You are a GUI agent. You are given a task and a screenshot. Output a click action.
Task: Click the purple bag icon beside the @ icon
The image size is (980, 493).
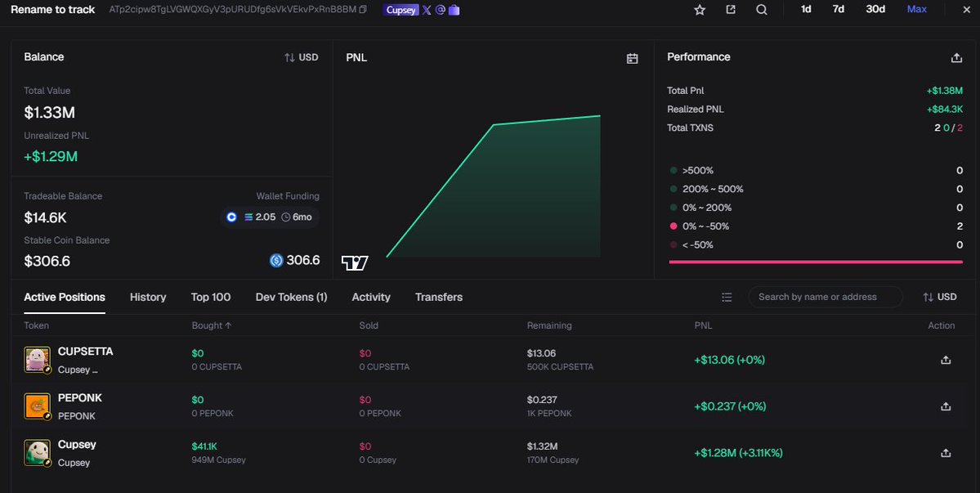454,10
